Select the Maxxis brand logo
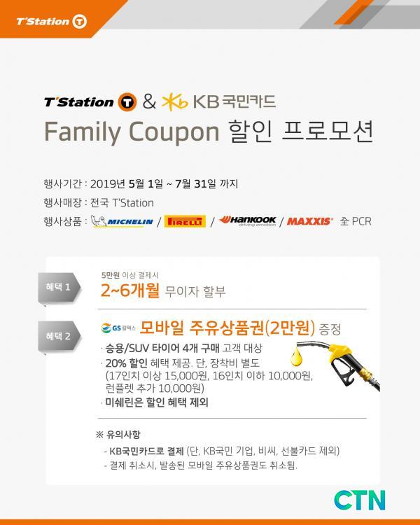The image size is (420, 525). coord(310,221)
